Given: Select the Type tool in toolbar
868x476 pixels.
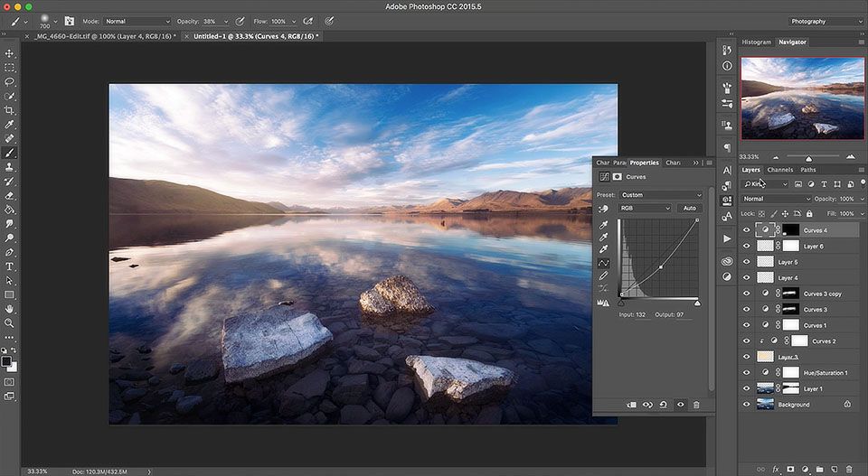Looking at the screenshot, I should point(10,266).
